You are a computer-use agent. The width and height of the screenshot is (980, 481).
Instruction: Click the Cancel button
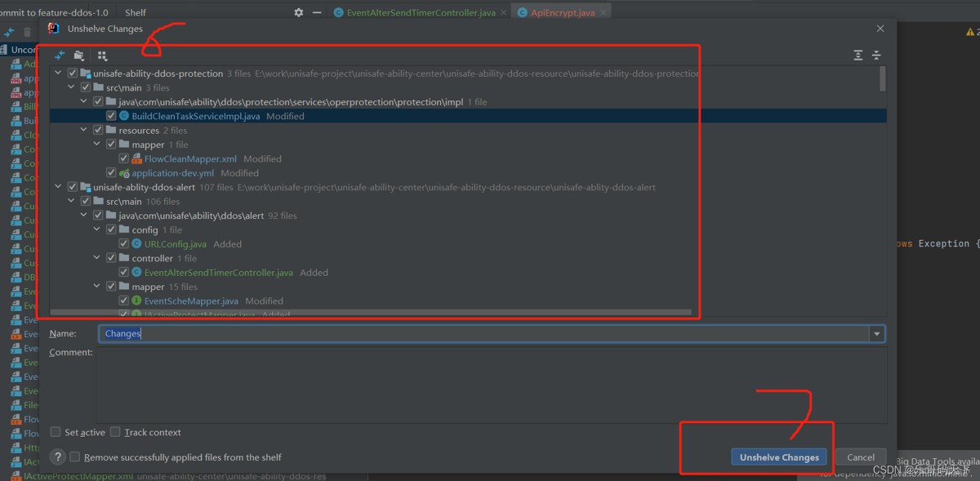(x=861, y=457)
